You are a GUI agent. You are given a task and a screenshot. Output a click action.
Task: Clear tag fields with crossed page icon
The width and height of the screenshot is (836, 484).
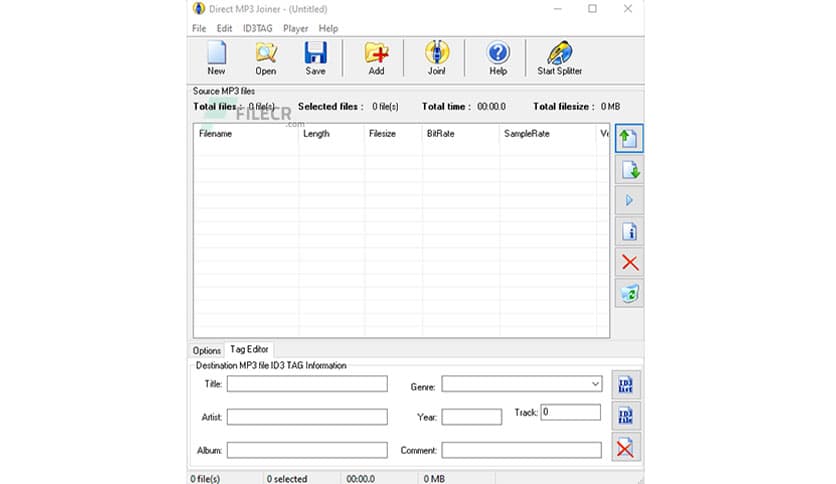[625, 447]
